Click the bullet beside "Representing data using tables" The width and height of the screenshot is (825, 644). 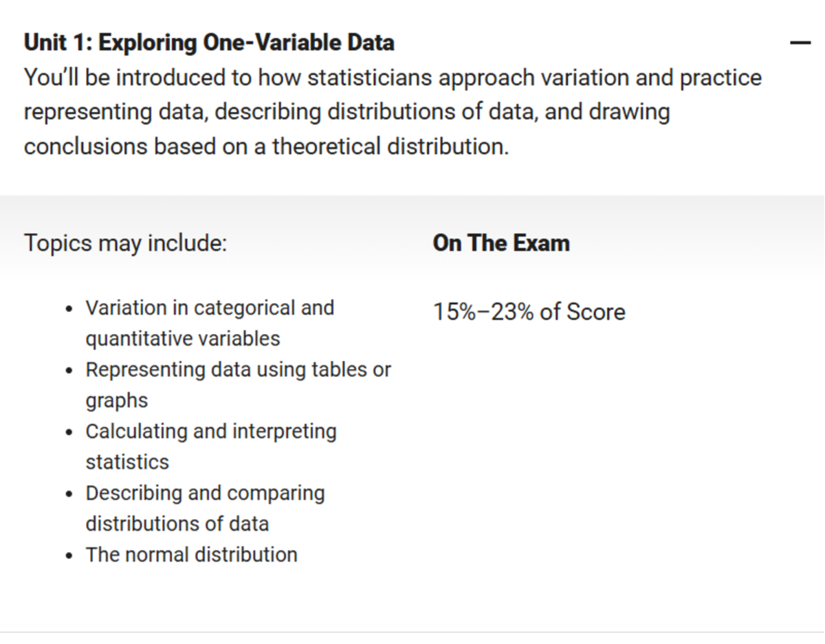coord(69,370)
